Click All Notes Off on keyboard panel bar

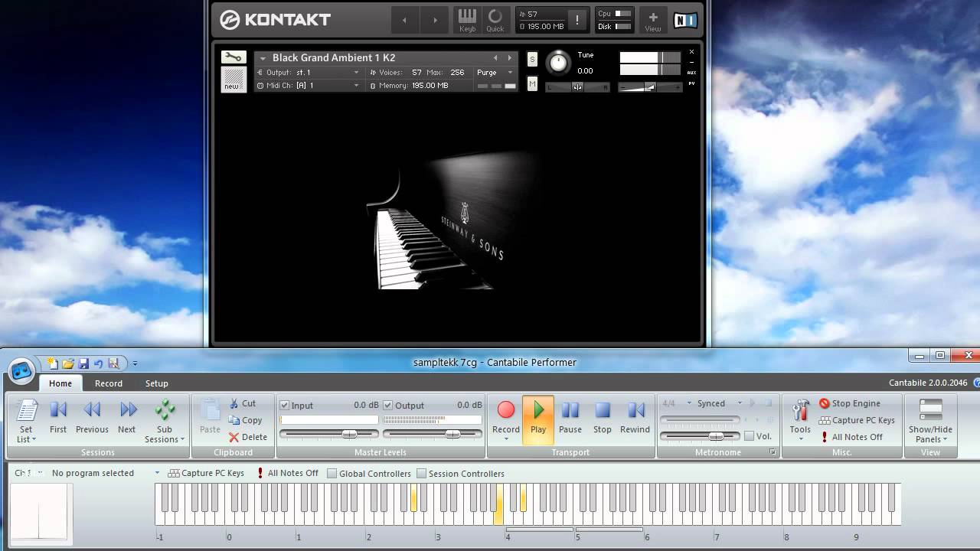click(x=288, y=473)
